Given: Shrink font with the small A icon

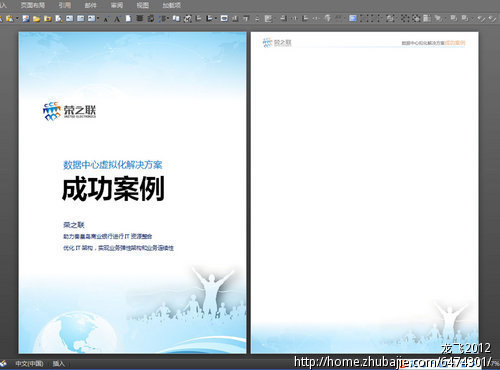Looking at the screenshot, I should 106,19.
